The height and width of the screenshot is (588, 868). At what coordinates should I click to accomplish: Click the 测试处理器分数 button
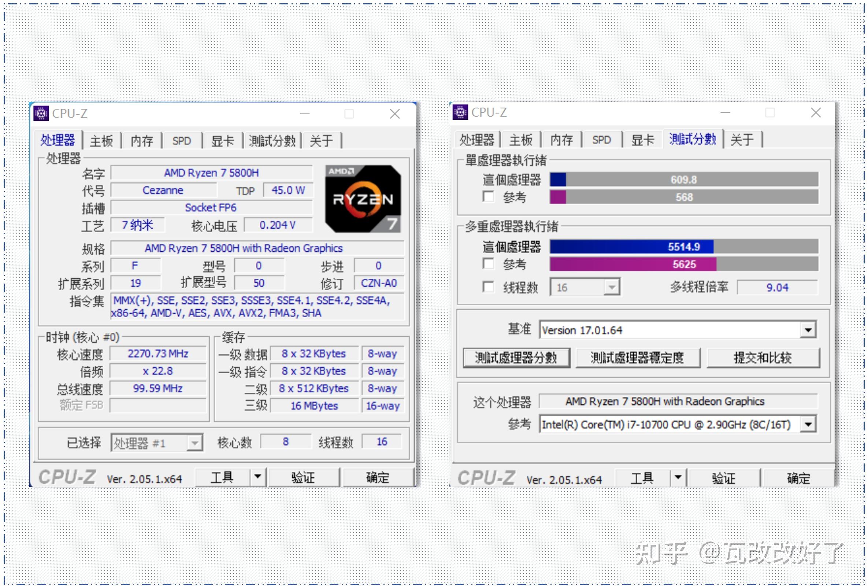(516, 358)
